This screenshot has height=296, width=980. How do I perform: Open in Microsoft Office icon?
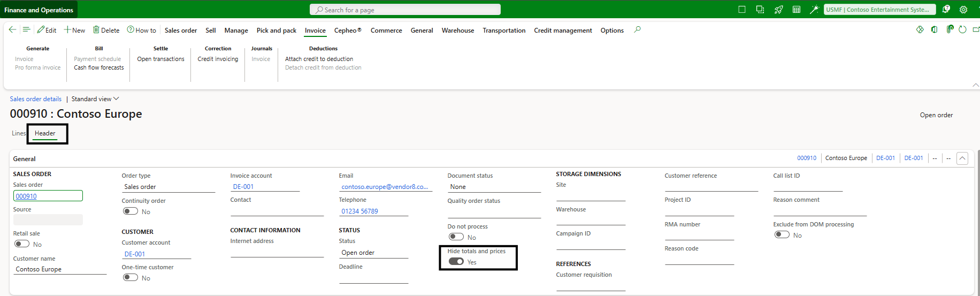click(x=935, y=29)
